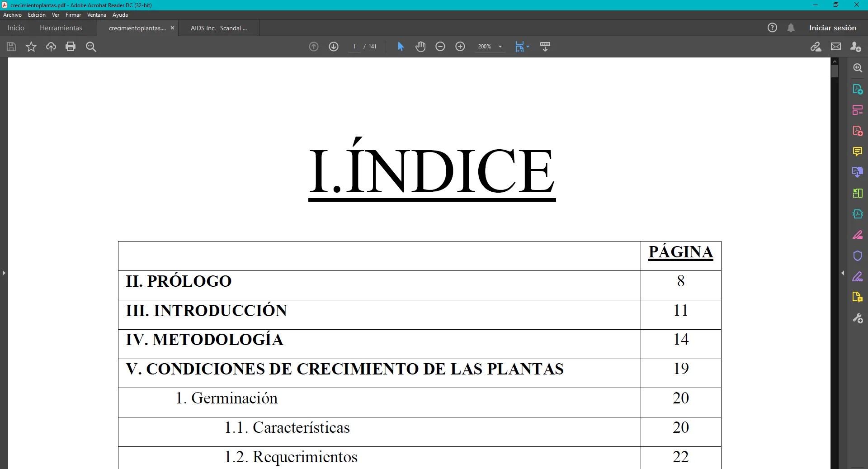The image size is (868, 469).
Task: Activate the hand pan tool
Action: (x=420, y=47)
